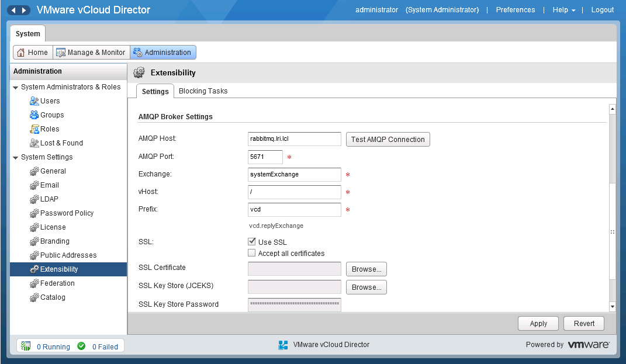626x364 pixels.
Task: Click the 0 Running tasks link
Action: [54, 347]
